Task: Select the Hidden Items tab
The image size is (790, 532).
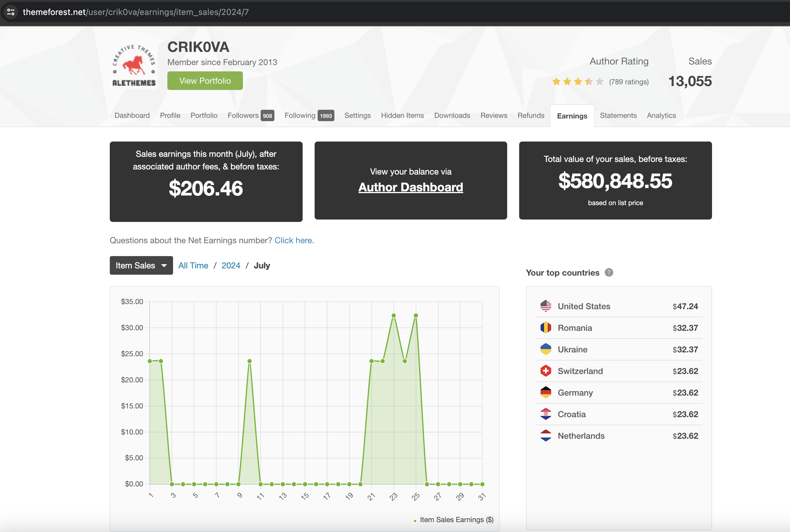Action: 402,115
